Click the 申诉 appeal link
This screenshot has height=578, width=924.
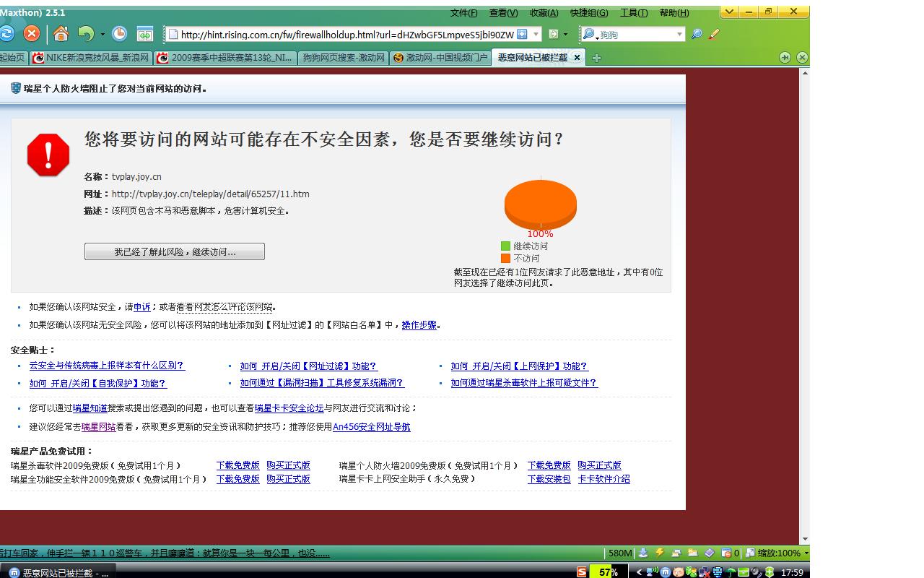[142, 307]
